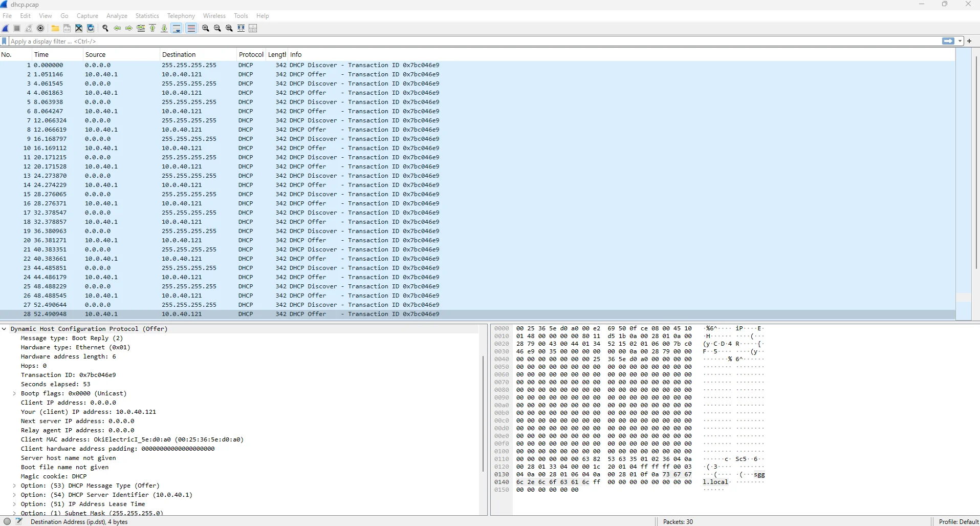Click Go to specified packet icon
Viewport: 980px width, 526px height.
coord(141,28)
